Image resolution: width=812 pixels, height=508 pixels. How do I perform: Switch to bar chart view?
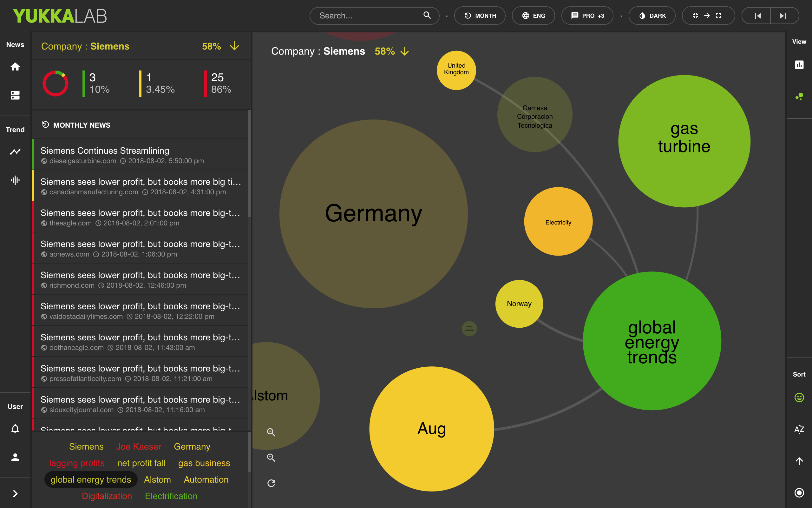(799, 64)
